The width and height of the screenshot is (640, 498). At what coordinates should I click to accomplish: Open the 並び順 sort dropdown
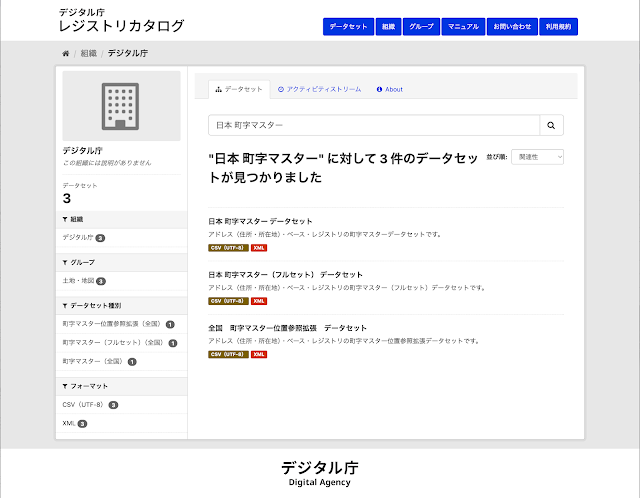pos(537,157)
